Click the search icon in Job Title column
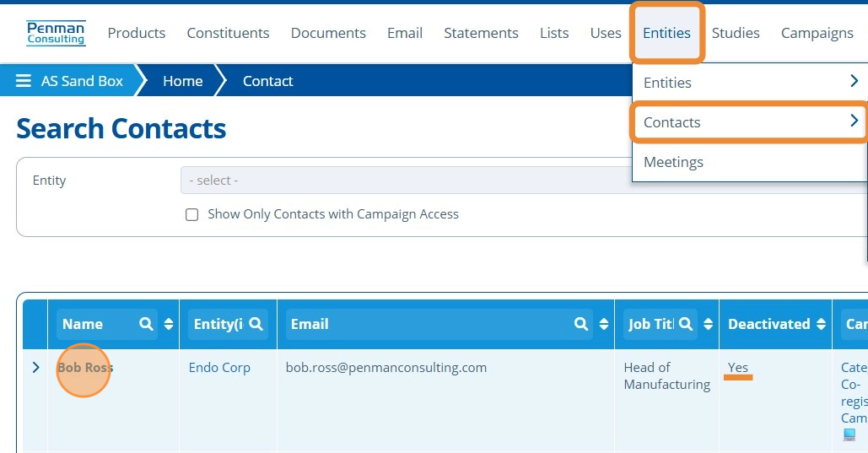Image resolution: width=868 pixels, height=453 pixels. [x=686, y=324]
